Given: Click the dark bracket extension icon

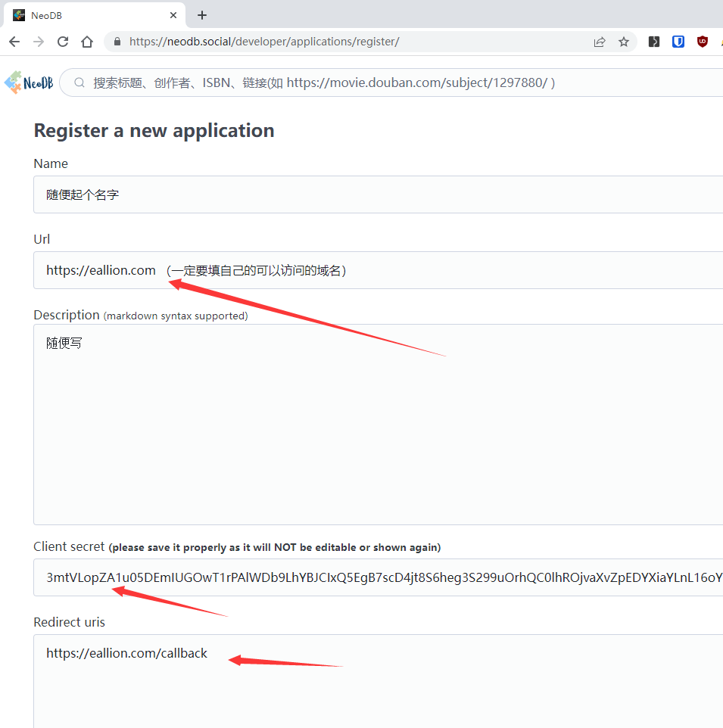Looking at the screenshot, I should (654, 42).
